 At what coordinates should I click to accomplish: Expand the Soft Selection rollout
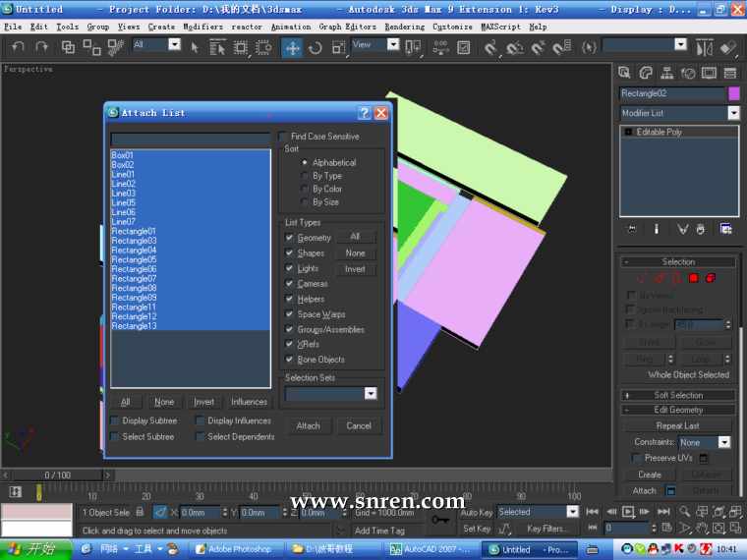click(x=678, y=395)
